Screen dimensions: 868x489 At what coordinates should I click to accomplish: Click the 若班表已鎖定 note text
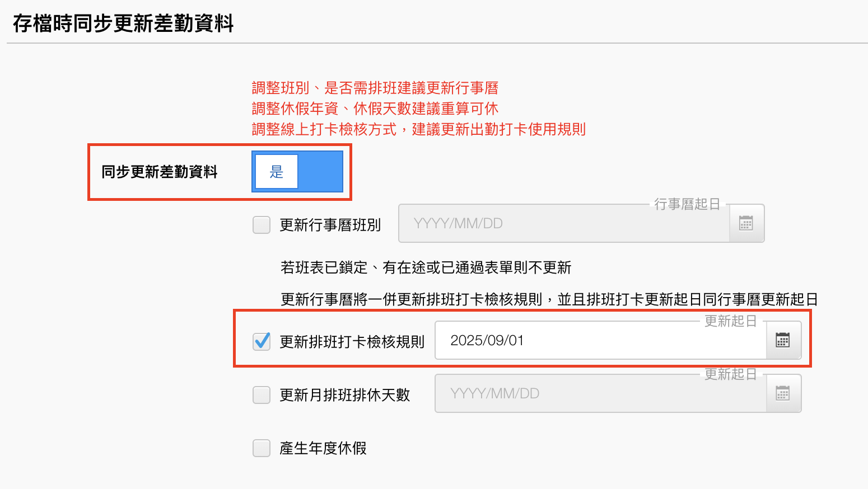click(426, 267)
